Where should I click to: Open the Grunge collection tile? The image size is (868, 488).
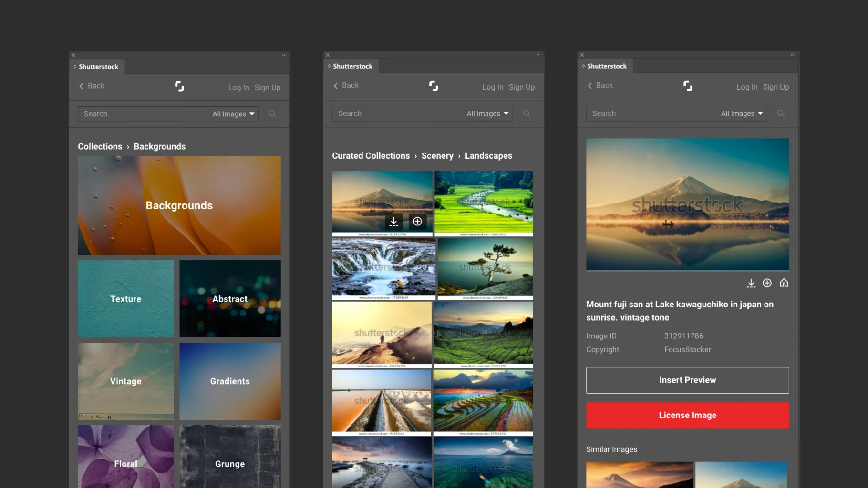[230, 457]
